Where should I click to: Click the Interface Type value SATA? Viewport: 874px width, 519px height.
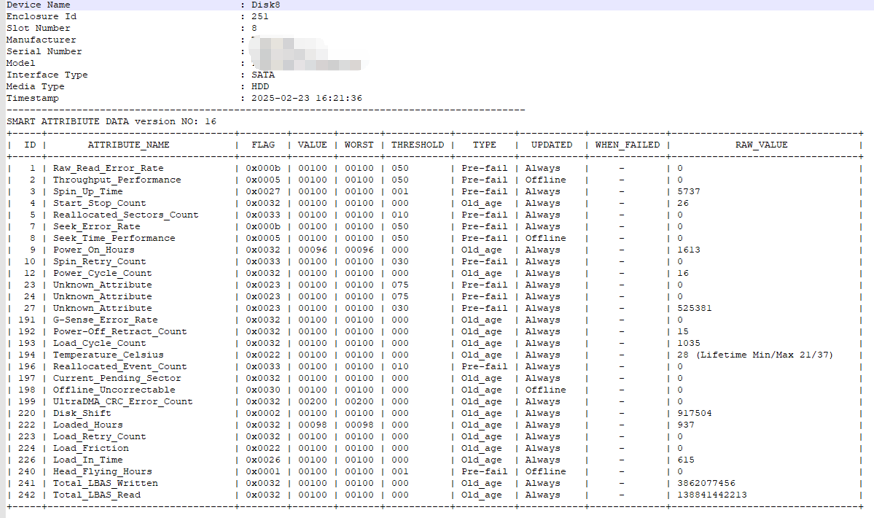[263, 75]
